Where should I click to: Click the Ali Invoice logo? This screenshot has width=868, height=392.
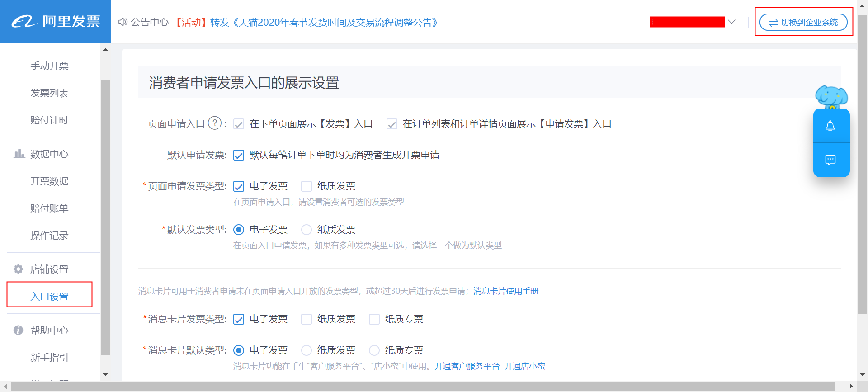pos(55,21)
